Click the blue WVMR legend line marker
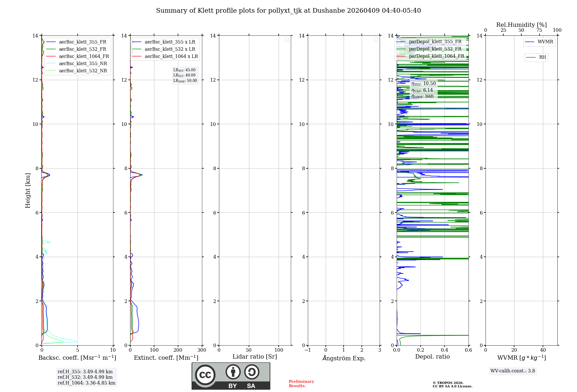Screen dimensions: 577x392 pyautogui.click(x=530, y=42)
